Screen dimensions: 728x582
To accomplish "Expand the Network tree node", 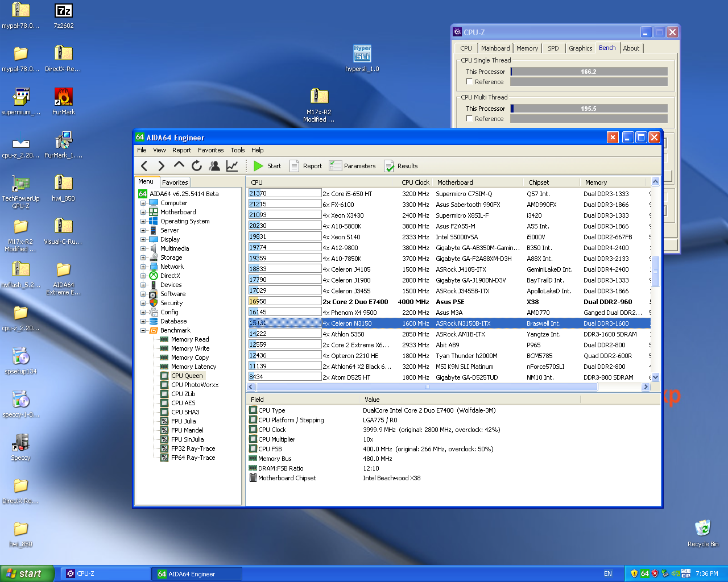I will click(143, 267).
